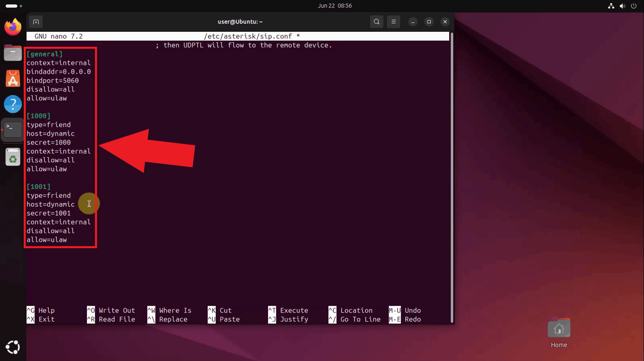Image resolution: width=644 pixels, height=361 pixels.
Task: Click the [1001] section header
Action: (x=39, y=187)
